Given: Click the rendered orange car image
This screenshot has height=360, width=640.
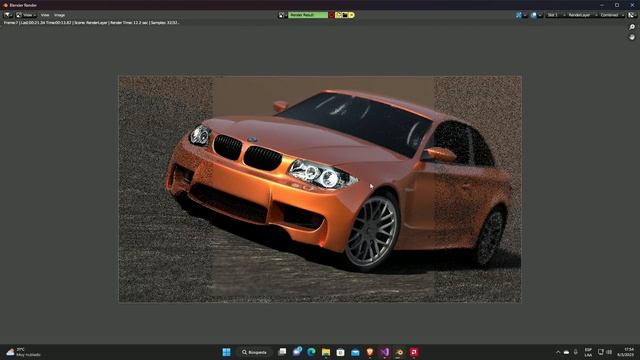Looking at the screenshot, I should [x=320, y=189].
